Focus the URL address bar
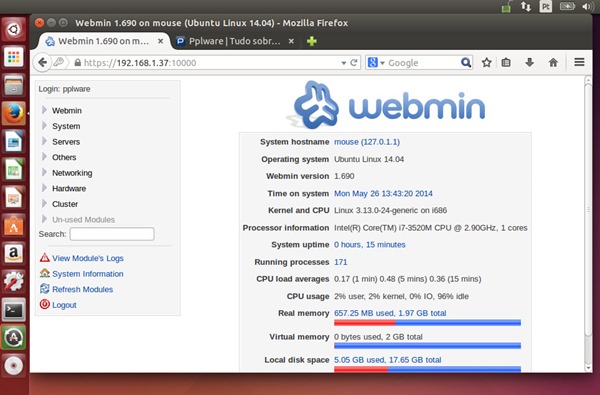The width and height of the screenshot is (600, 395). click(x=210, y=63)
